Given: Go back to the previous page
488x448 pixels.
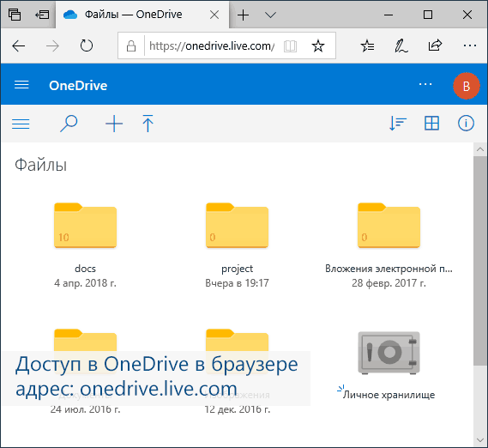Looking at the screenshot, I should [x=18, y=46].
